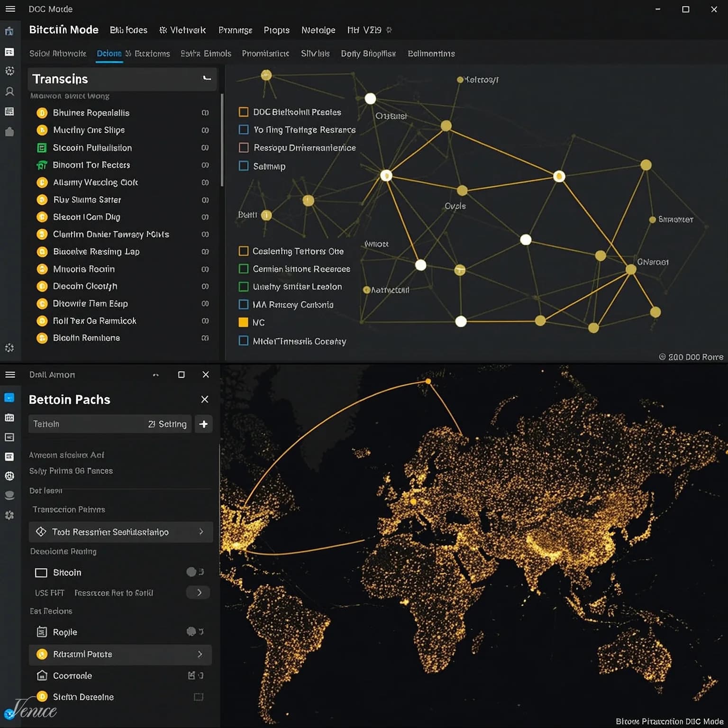Check the Unlehy Smiter Lreolon checkbox
Viewport: 728px width, 728px height.
pyautogui.click(x=244, y=287)
